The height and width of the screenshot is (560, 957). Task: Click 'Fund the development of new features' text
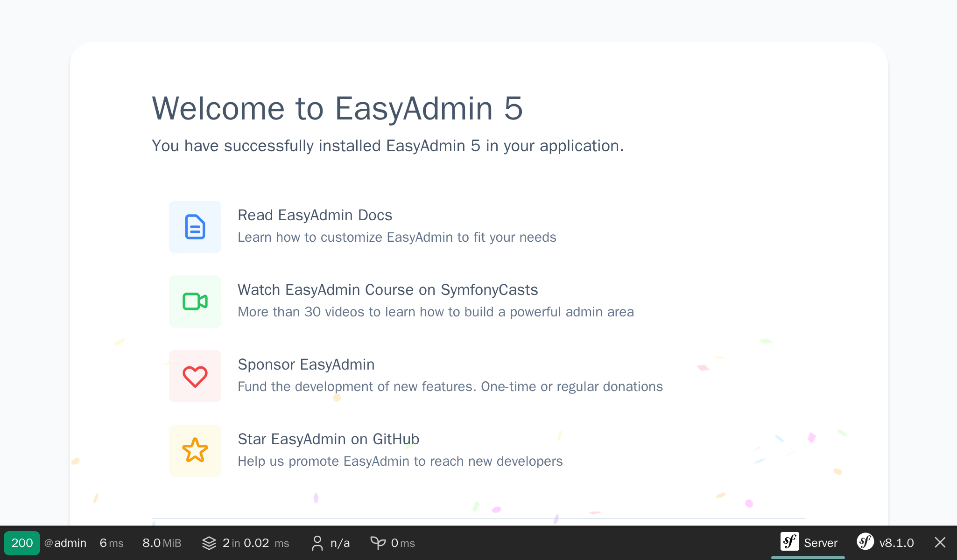click(x=450, y=386)
